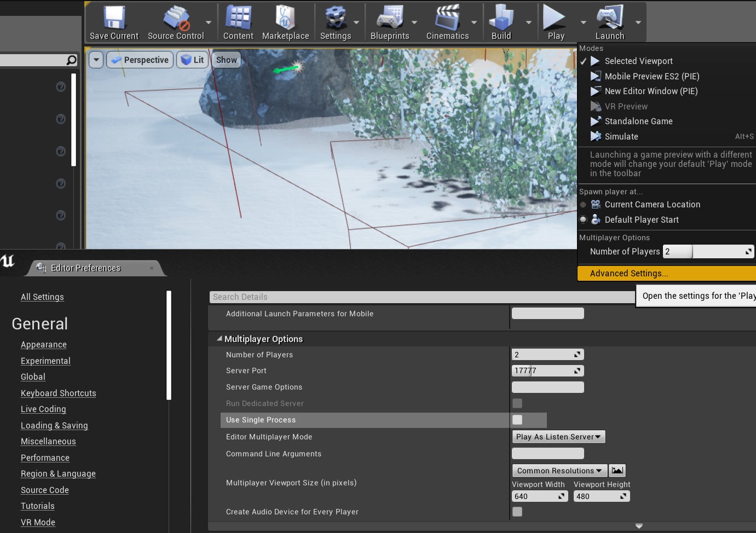The height and width of the screenshot is (533, 756).
Task: Toggle Create Audio Device for Every Player
Action: [x=517, y=512]
